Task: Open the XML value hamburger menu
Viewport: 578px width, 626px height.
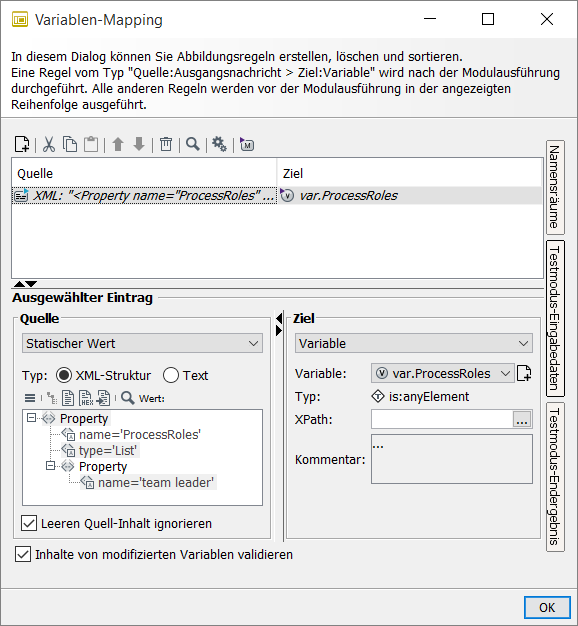Action: [30, 398]
